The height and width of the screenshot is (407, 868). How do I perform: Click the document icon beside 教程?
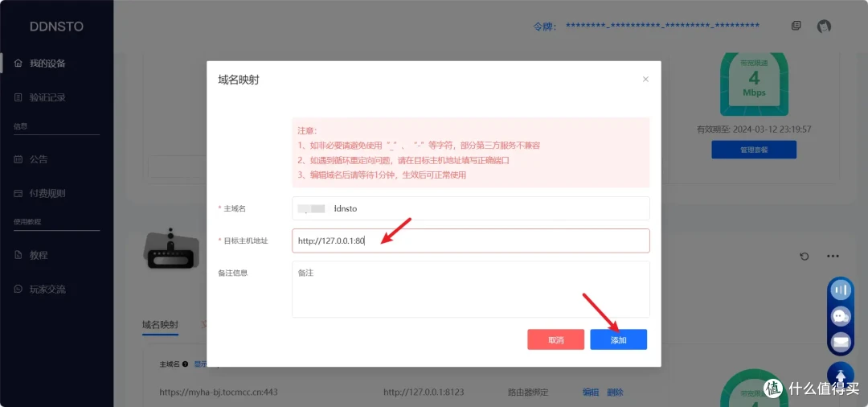(18, 255)
